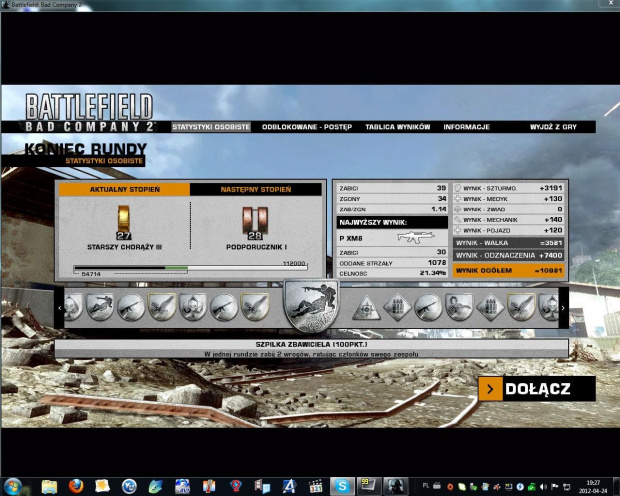The width and height of the screenshot is (620, 496).
Task: Switch to the Battlefield taskbar button
Action: click(x=395, y=486)
